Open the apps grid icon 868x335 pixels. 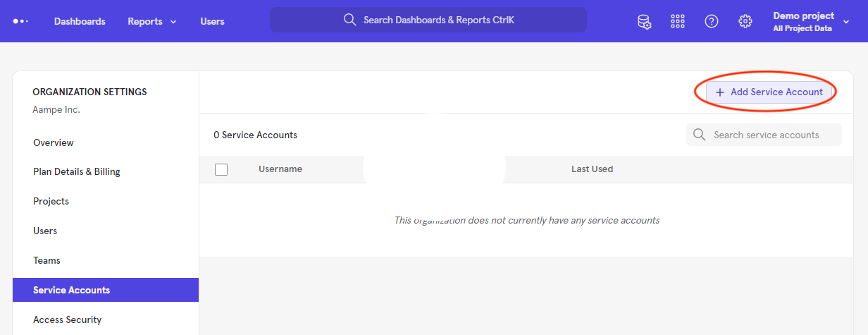pyautogui.click(x=678, y=21)
